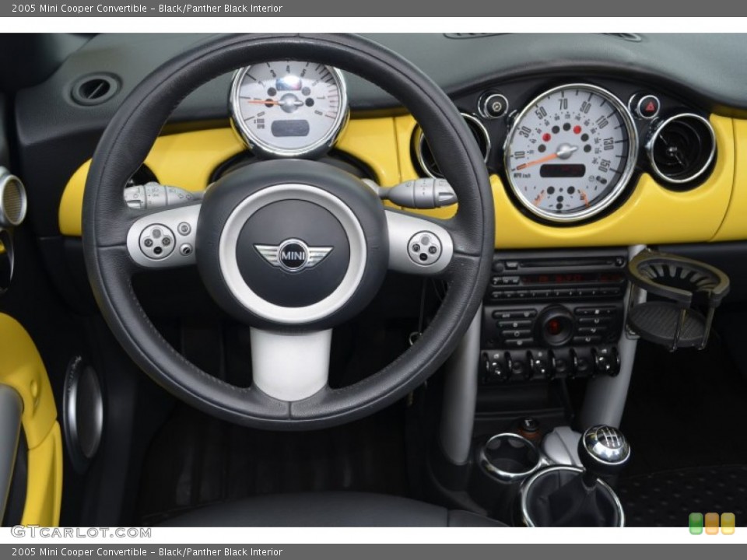Click the yellow square at the corner
Image resolution: width=747 pixels, height=560 pixels.
pos(728,523)
